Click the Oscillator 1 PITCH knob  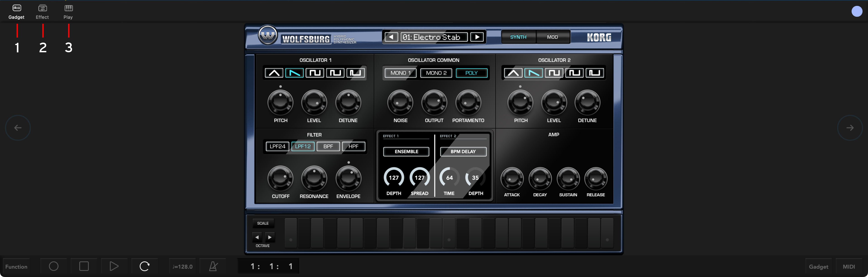click(280, 102)
